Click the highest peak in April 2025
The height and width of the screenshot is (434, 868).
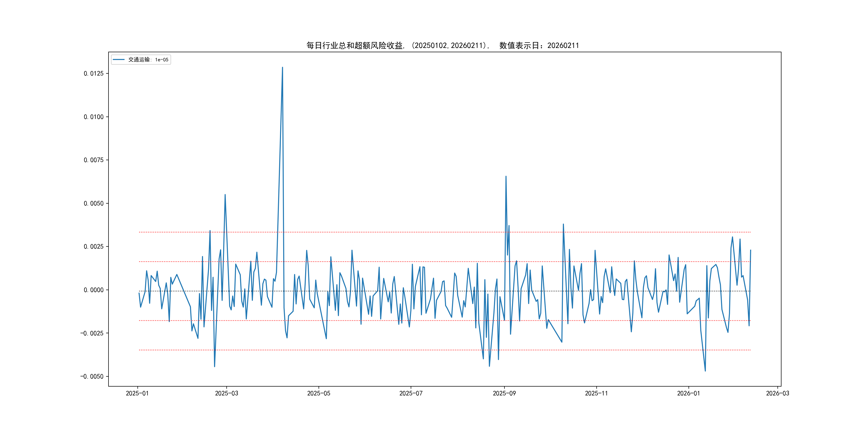[x=282, y=68]
